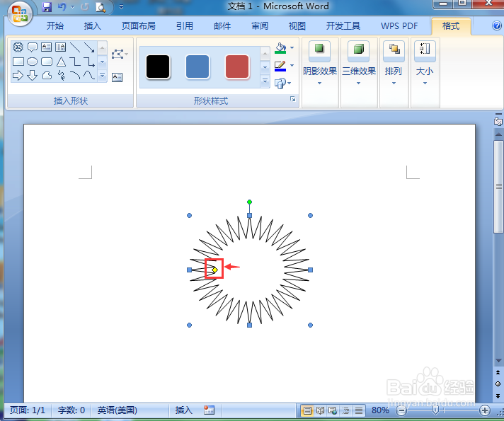Pick the straight line shape
Image resolution: width=504 pixels, height=421 pixels.
click(x=75, y=47)
